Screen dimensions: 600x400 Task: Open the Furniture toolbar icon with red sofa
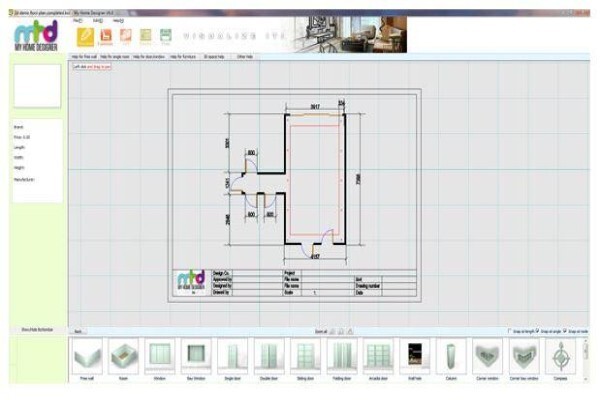(x=106, y=36)
